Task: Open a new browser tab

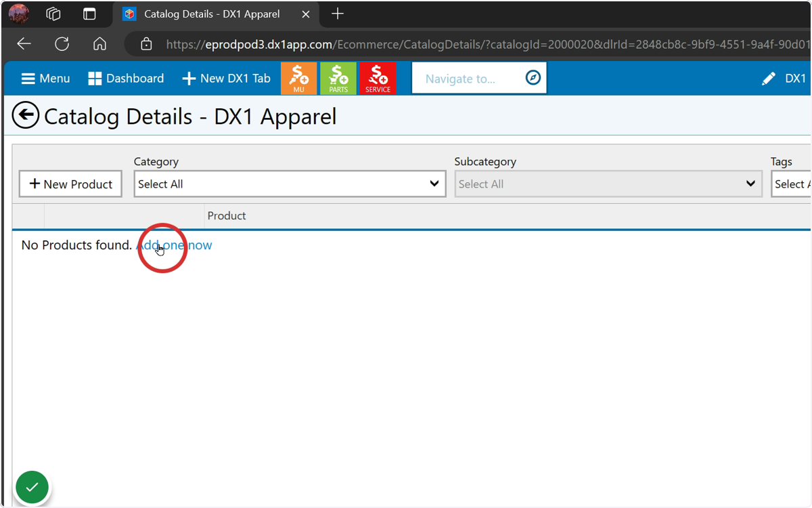Action: [338, 14]
